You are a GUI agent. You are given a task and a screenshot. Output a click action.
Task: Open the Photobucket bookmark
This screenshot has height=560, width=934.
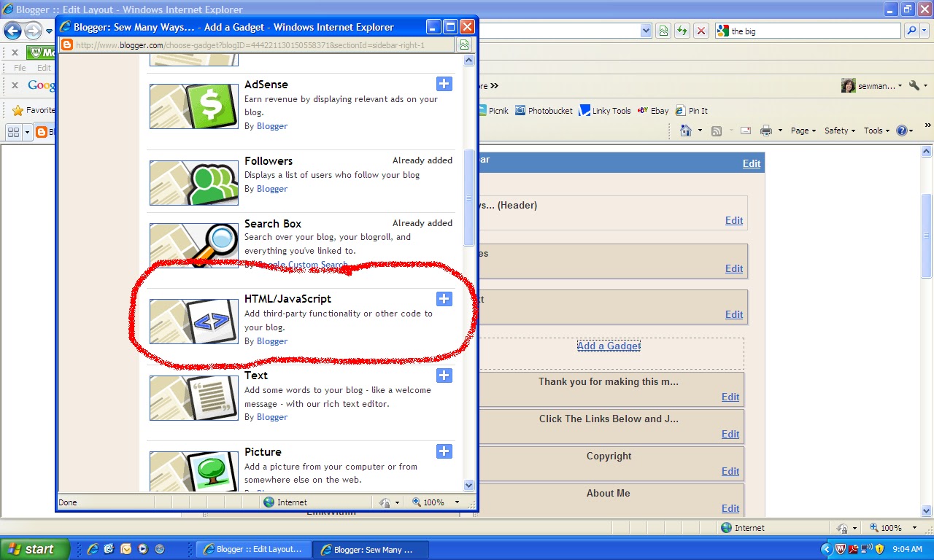tap(544, 111)
